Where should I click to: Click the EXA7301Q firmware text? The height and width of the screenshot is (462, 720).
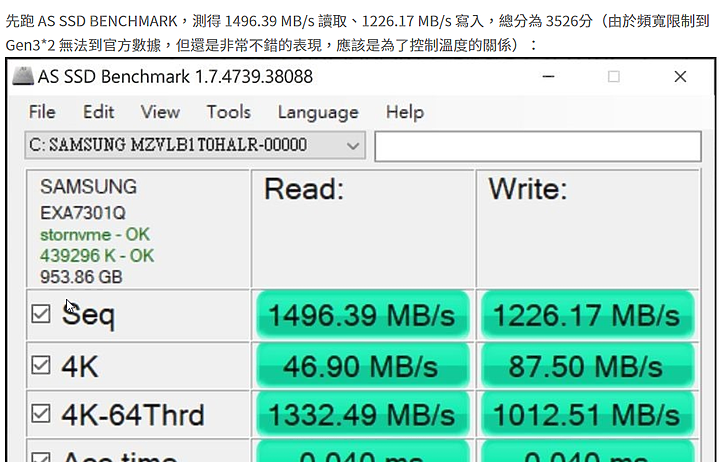click(x=83, y=213)
